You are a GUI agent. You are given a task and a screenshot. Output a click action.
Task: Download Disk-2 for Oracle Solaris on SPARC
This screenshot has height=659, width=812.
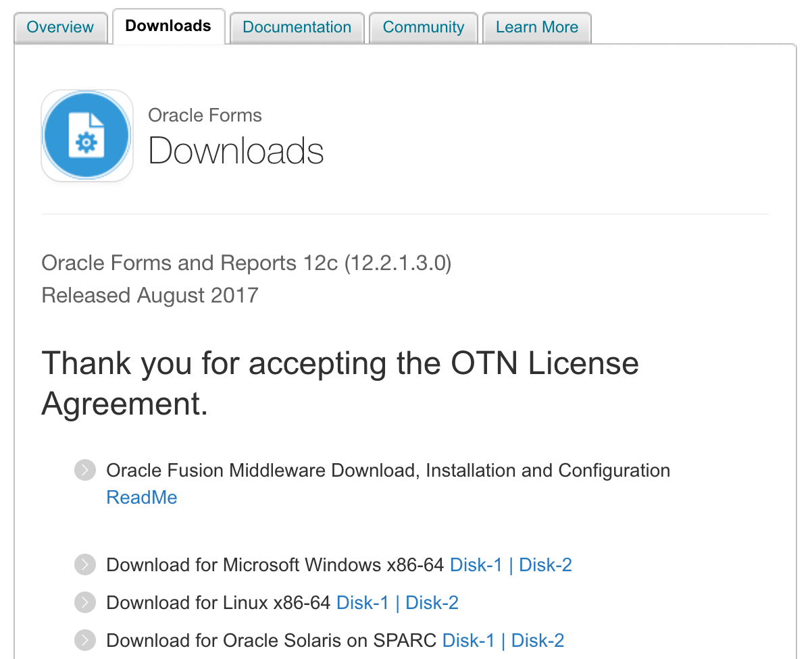click(x=537, y=640)
